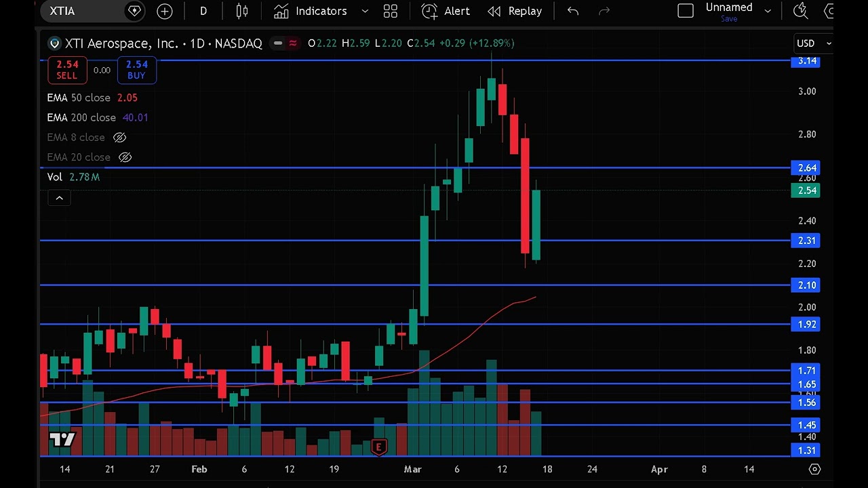Add a symbol with the plus icon
Viewport: 868px width, 488px height.
(165, 11)
